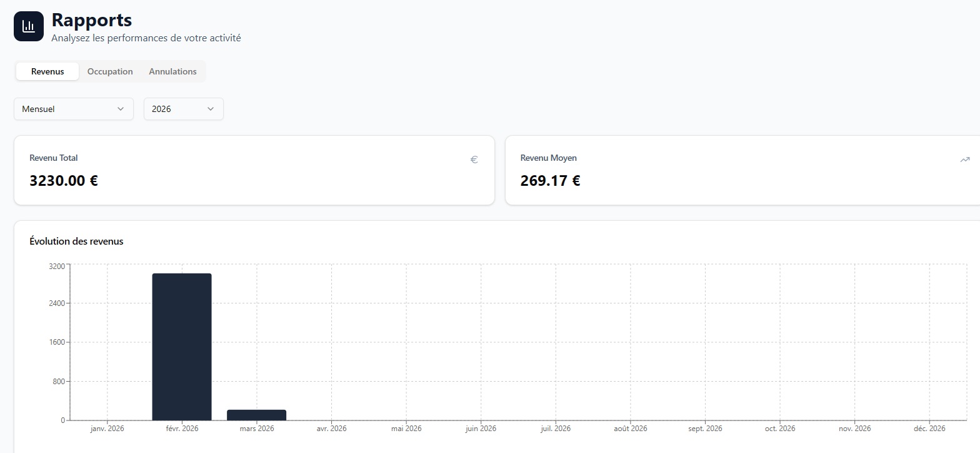
Task: Expand the Mensuel period dropdown
Action: 73,109
